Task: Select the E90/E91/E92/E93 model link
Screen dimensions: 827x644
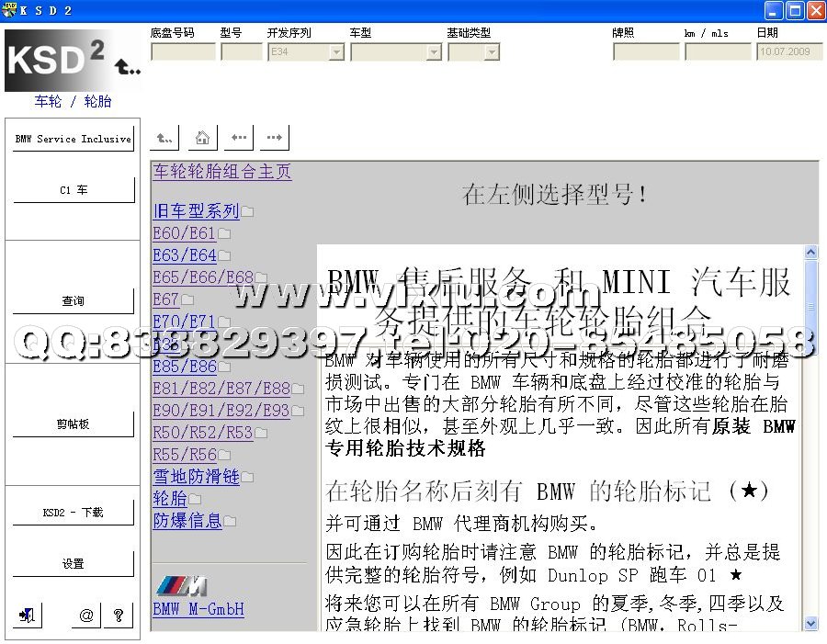Action: pos(221,411)
